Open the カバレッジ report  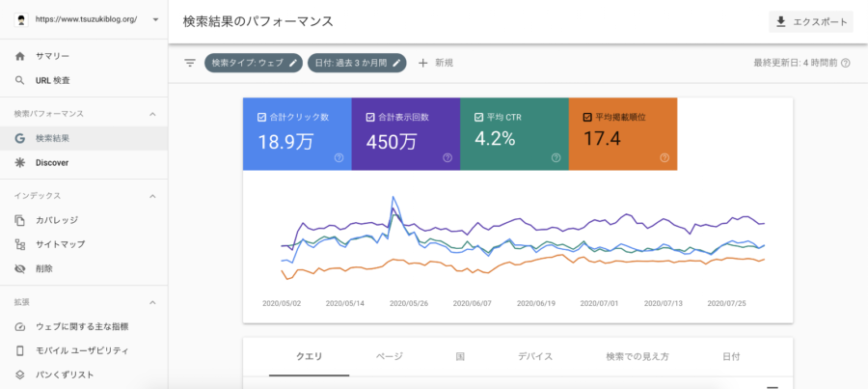point(84,220)
